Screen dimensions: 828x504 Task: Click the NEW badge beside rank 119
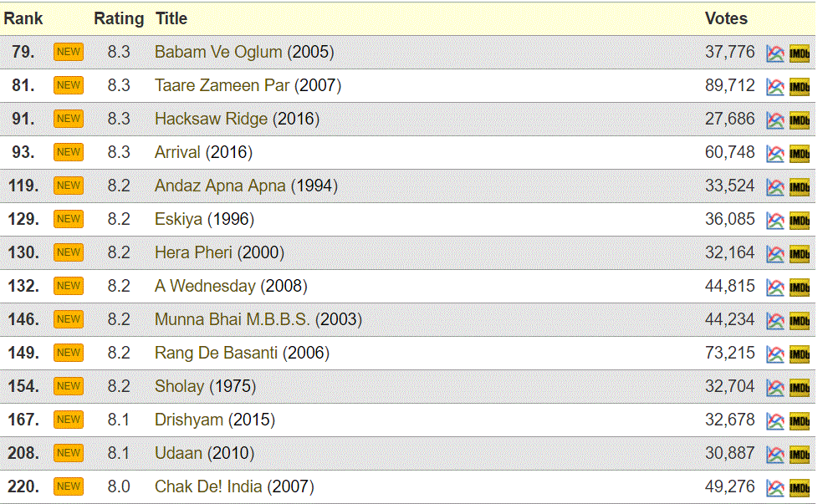coord(69,186)
